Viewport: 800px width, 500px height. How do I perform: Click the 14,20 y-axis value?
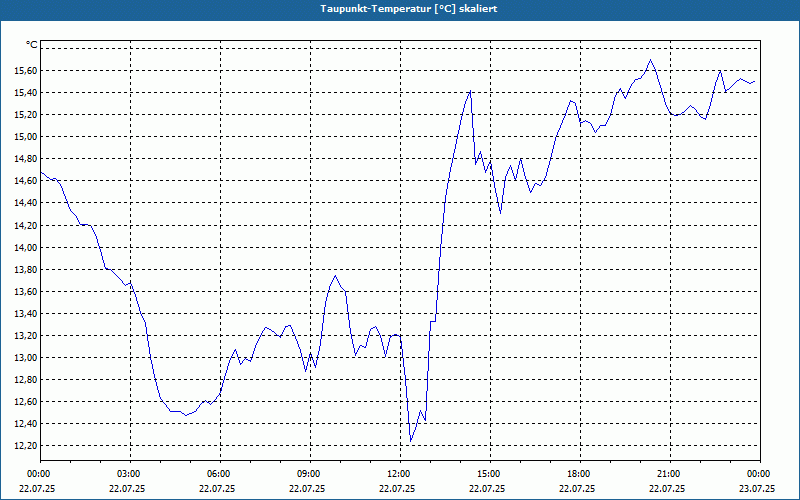[x=26, y=225]
